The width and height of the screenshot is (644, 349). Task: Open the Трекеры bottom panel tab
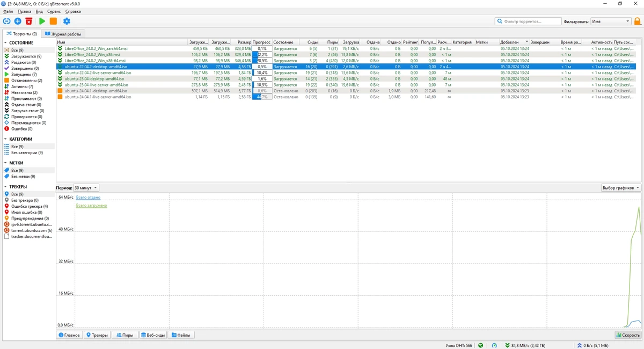coord(97,335)
